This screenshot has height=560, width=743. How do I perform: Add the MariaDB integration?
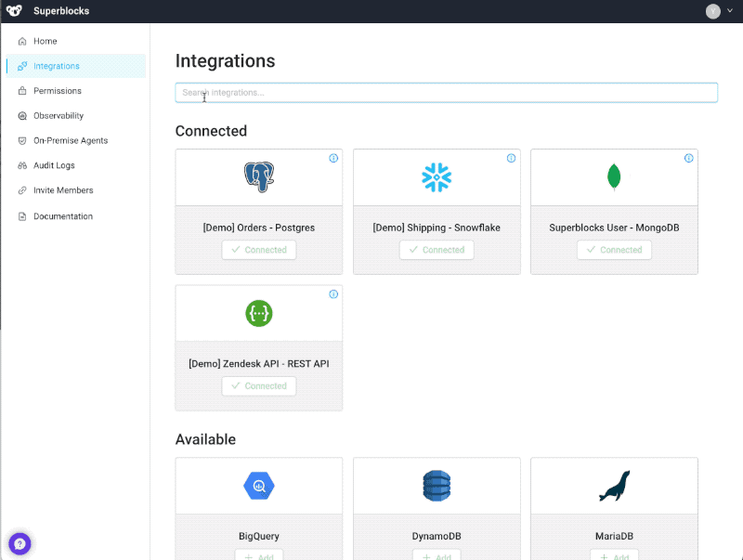(614, 555)
